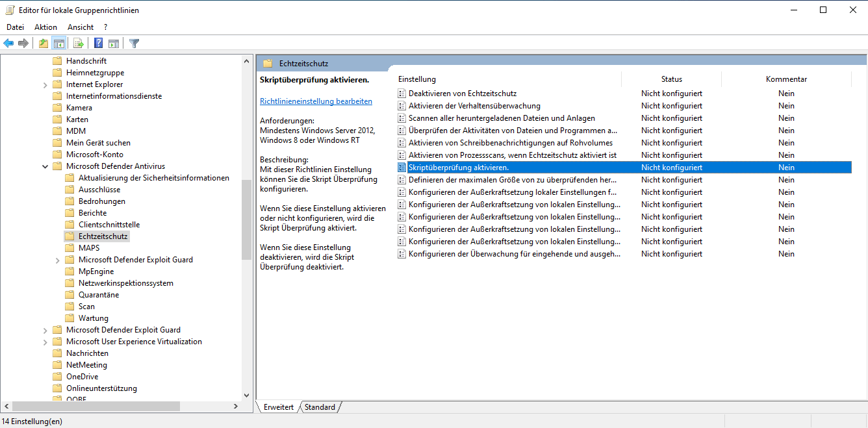Screen dimensions: 868x428
Task: Click the Export list toolbar icon
Action: [79, 44]
